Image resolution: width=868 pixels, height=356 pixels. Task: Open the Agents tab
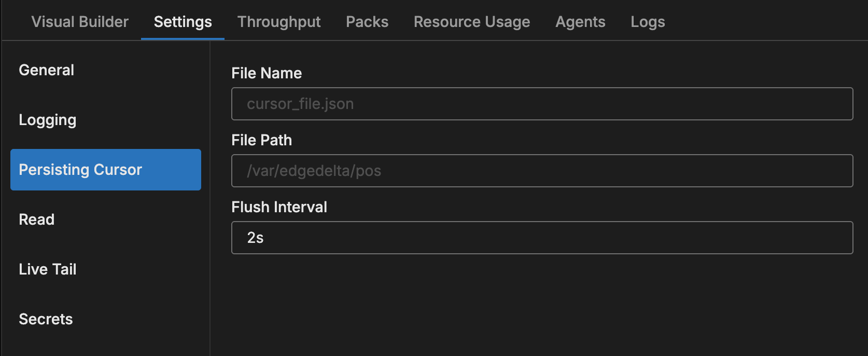(x=580, y=22)
